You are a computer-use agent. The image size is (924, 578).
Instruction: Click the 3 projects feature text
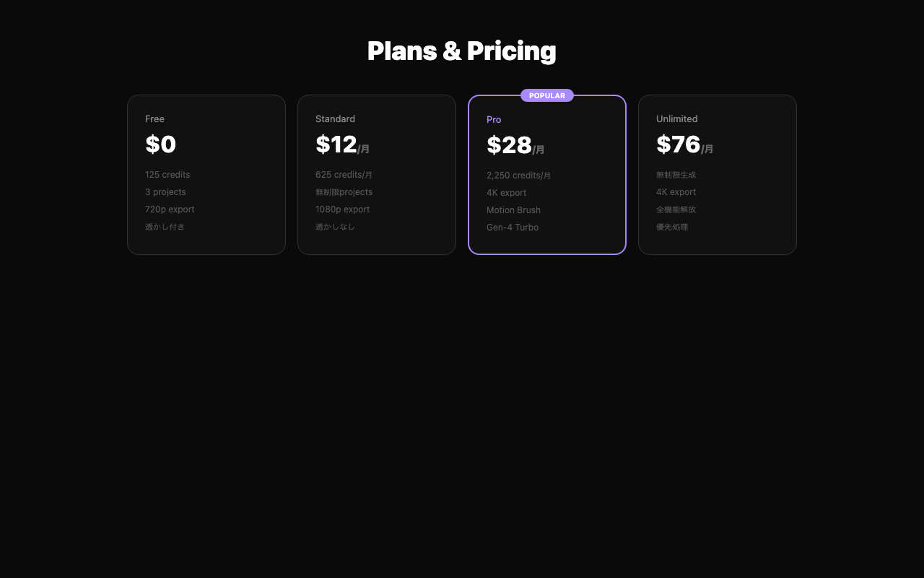[165, 192]
